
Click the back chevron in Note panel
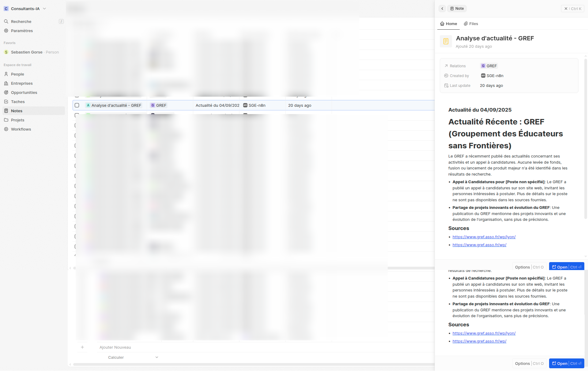click(442, 9)
